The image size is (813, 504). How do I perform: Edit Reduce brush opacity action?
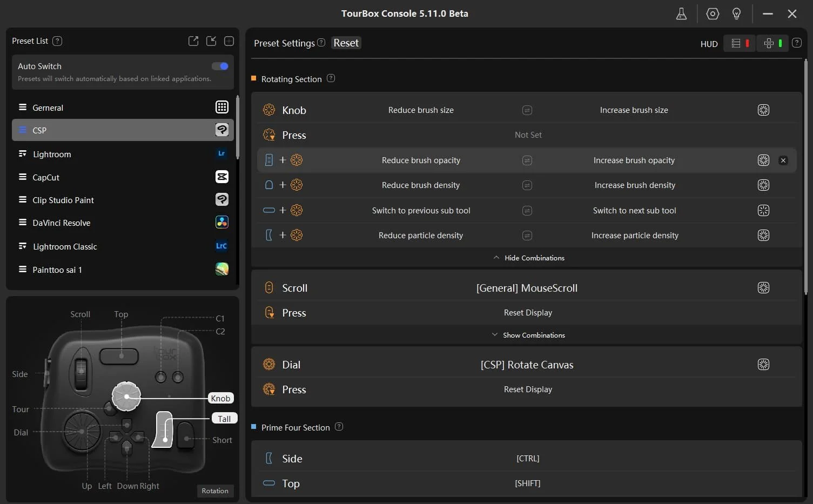(421, 160)
